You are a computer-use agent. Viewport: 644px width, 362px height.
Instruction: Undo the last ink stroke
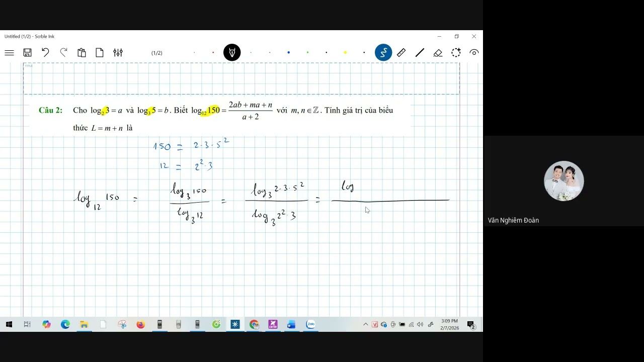(45, 52)
